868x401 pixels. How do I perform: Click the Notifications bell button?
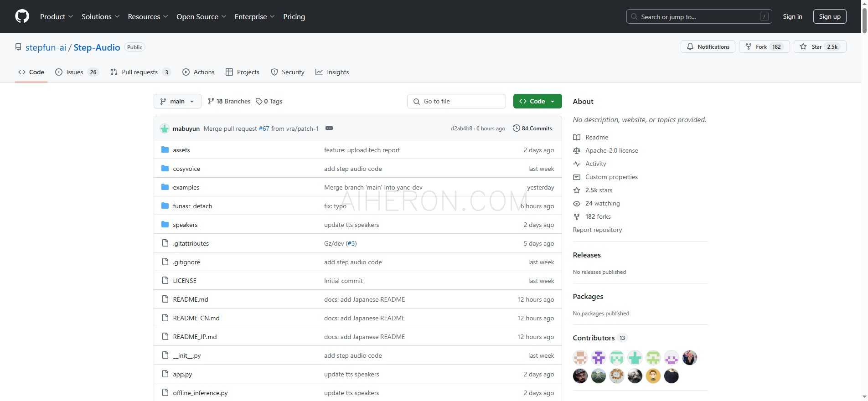click(x=708, y=46)
